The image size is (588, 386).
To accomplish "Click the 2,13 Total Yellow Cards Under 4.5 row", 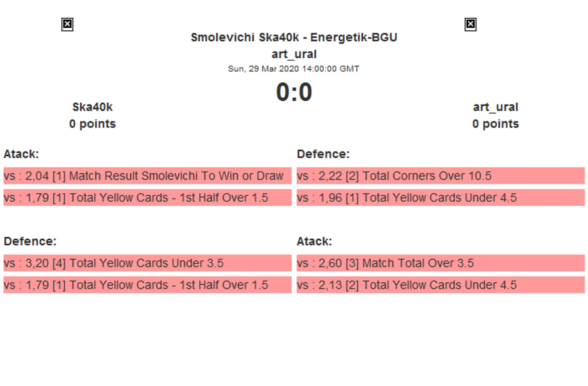I will [441, 285].
